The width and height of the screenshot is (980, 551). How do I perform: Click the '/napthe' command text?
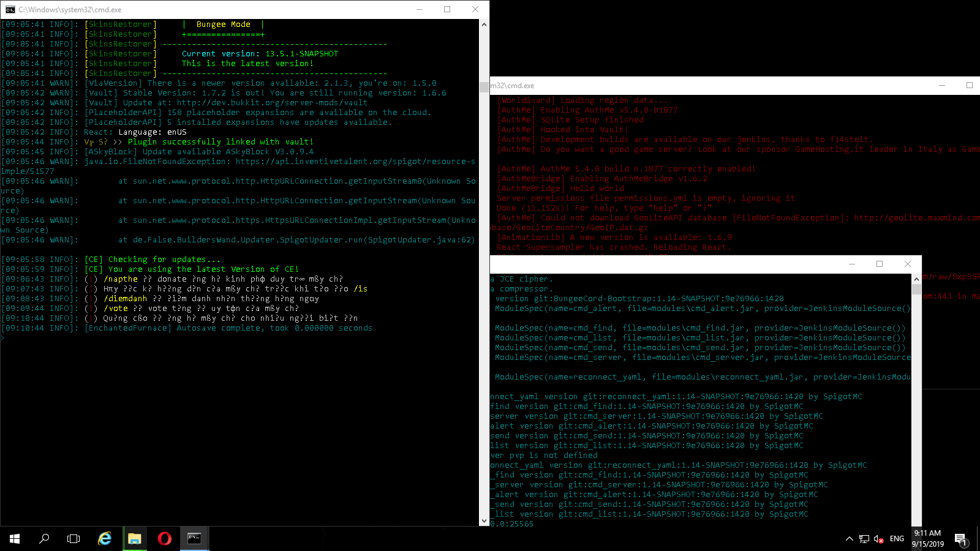pos(121,279)
